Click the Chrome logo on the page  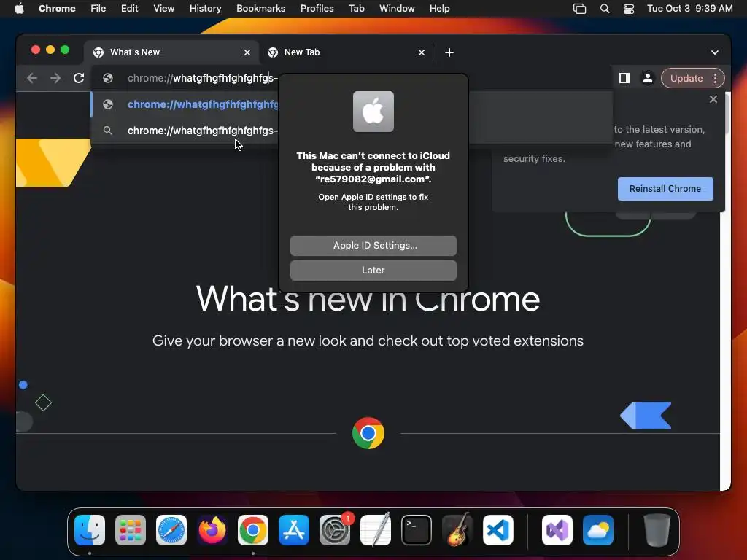368,433
